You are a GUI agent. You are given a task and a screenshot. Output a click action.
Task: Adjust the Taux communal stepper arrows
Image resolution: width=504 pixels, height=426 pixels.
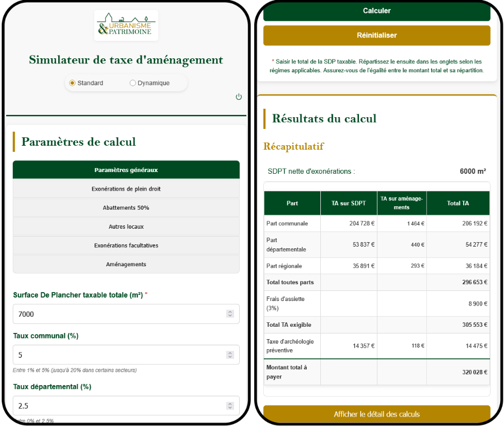click(x=230, y=355)
